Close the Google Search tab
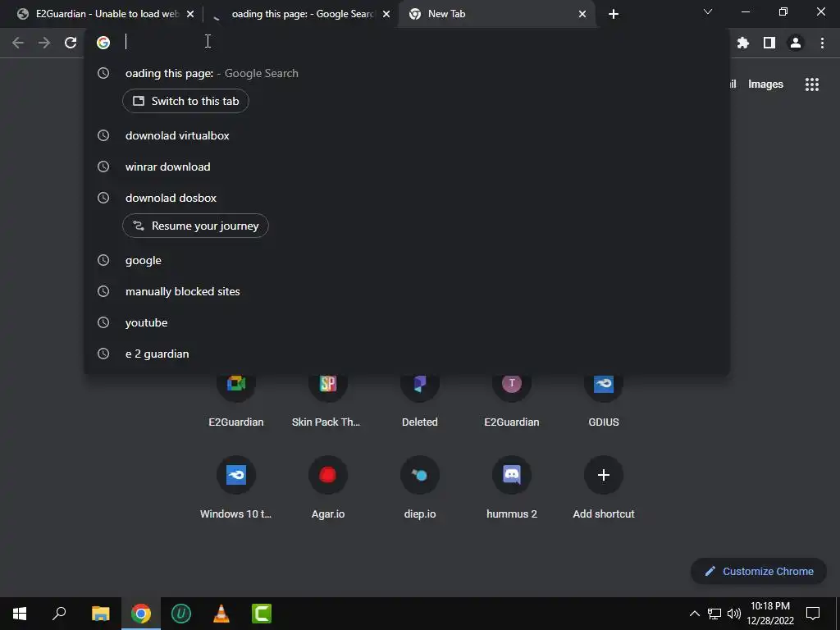Viewport: 840px width, 630px height. pyautogui.click(x=386, y=14)
